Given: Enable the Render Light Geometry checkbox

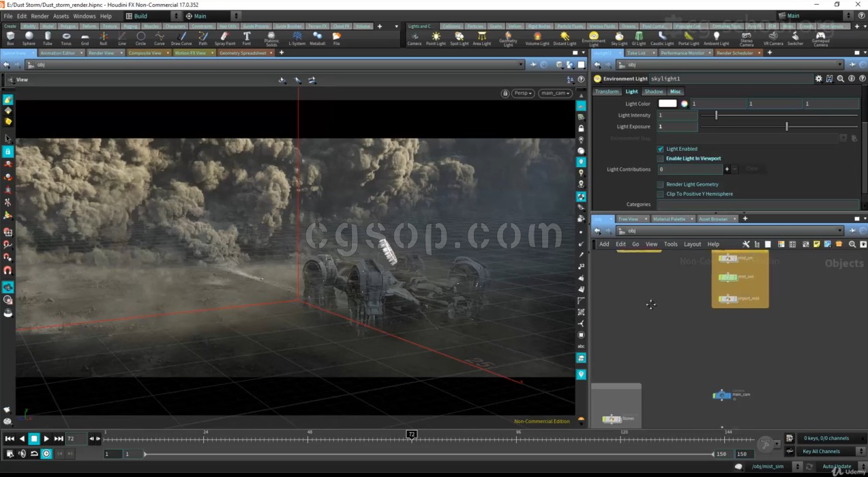Looking at the screenshot, I should tap(660, 184).
